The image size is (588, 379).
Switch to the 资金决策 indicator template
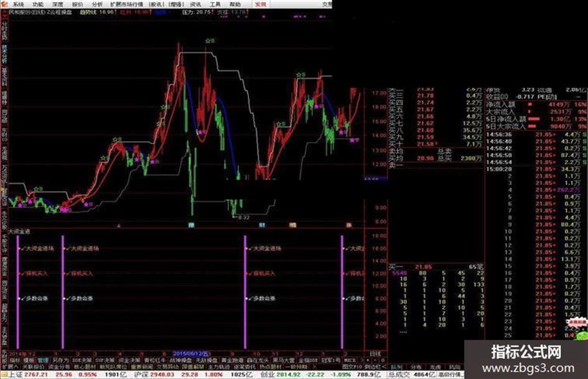pos(129,360)
